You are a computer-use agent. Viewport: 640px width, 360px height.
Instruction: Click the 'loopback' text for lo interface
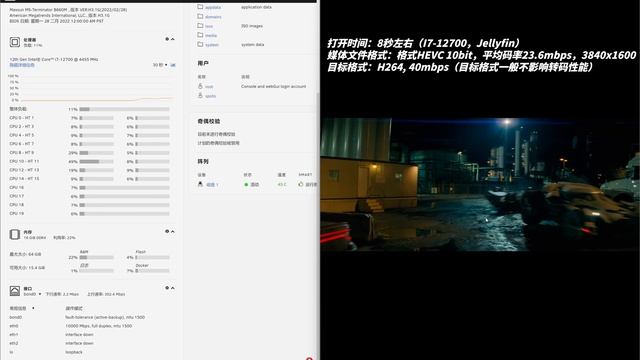74,352
